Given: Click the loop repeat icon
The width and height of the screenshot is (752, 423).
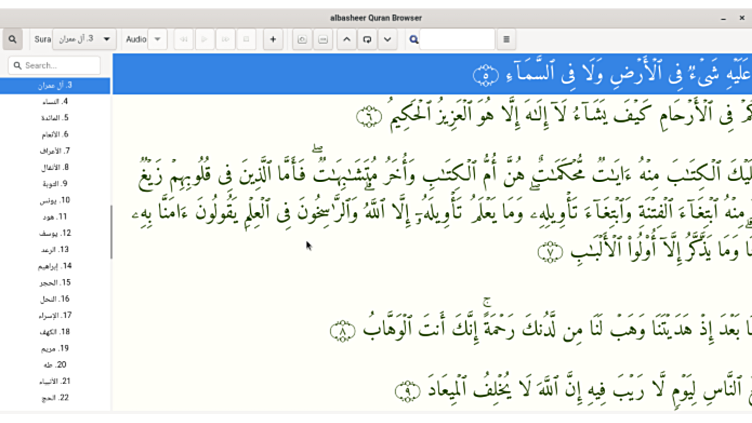Looking at the screenshot, I should [x=367, y=39].
